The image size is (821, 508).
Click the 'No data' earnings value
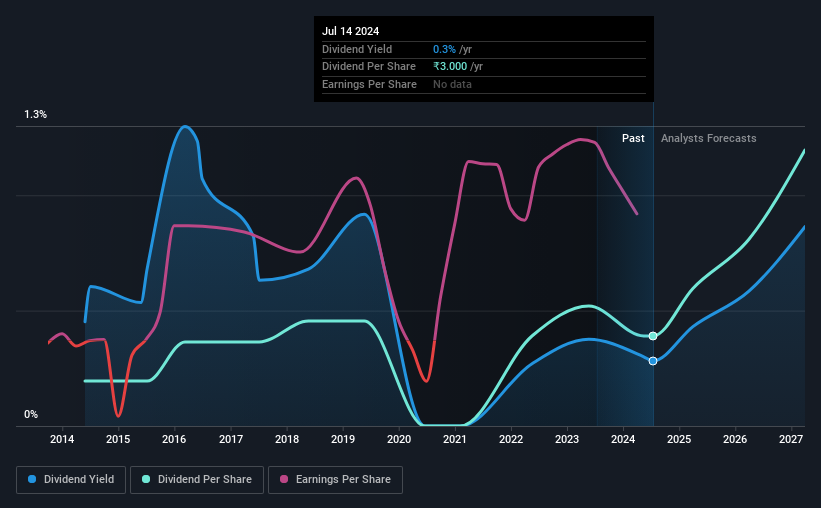click(x=452, y=84)
